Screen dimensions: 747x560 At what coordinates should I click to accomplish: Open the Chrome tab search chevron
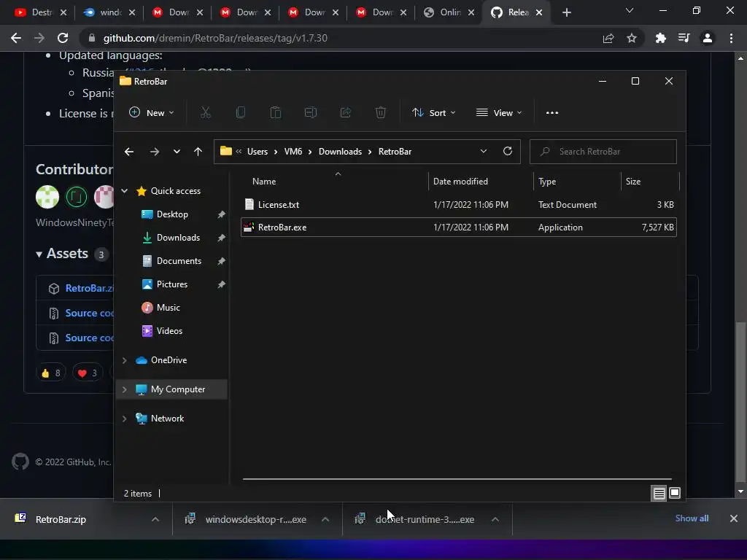(x=630, y=10)
